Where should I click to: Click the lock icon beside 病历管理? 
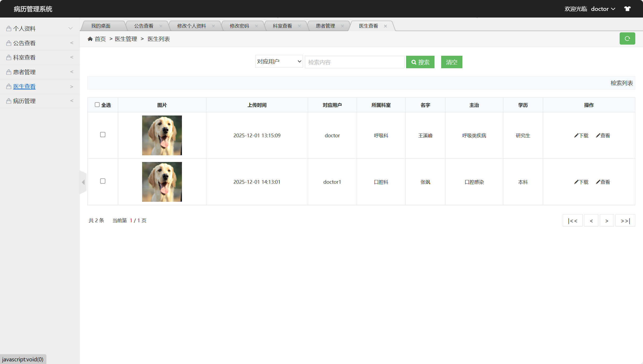coord(8,101)
